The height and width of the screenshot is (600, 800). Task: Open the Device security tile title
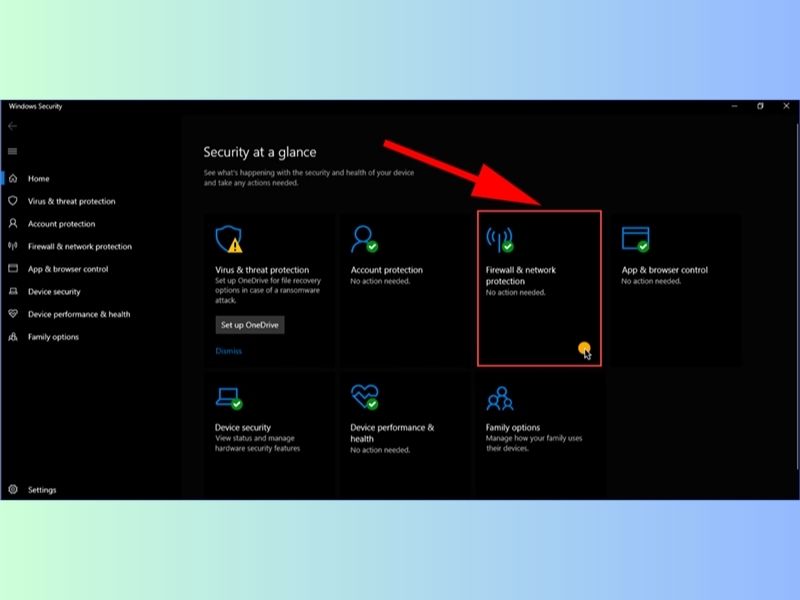tap(243, 428)
